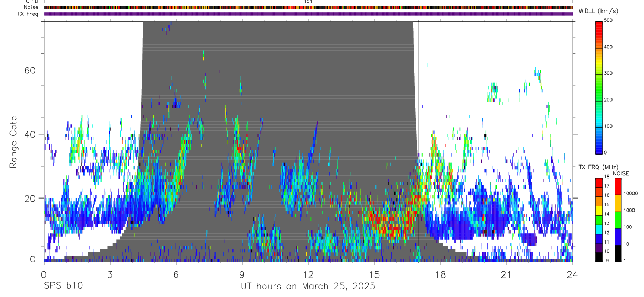Image resolution: width=644 pixels, height=297 pixels.
Task: Click the red top of the velocity-width colorbar
Action: pyautogui.click(x=599, y=25)
